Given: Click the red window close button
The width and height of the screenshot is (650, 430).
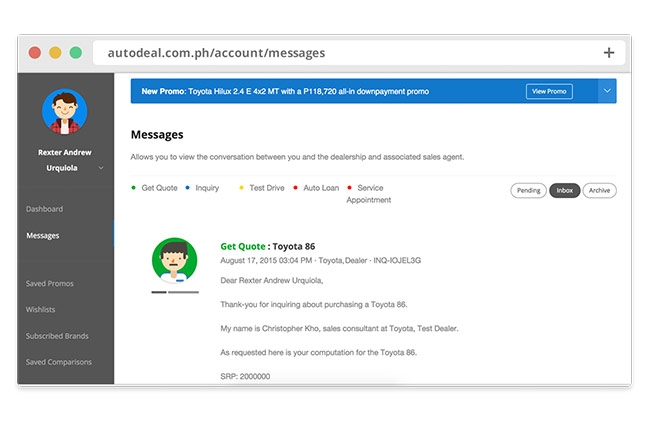Looking at the screenshot, I should tap(35, 53).
